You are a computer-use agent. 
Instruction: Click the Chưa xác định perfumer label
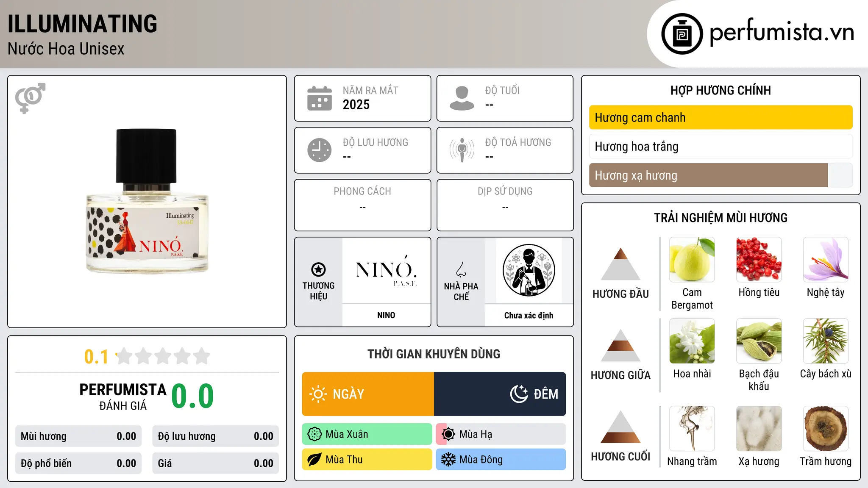point(529,315)
